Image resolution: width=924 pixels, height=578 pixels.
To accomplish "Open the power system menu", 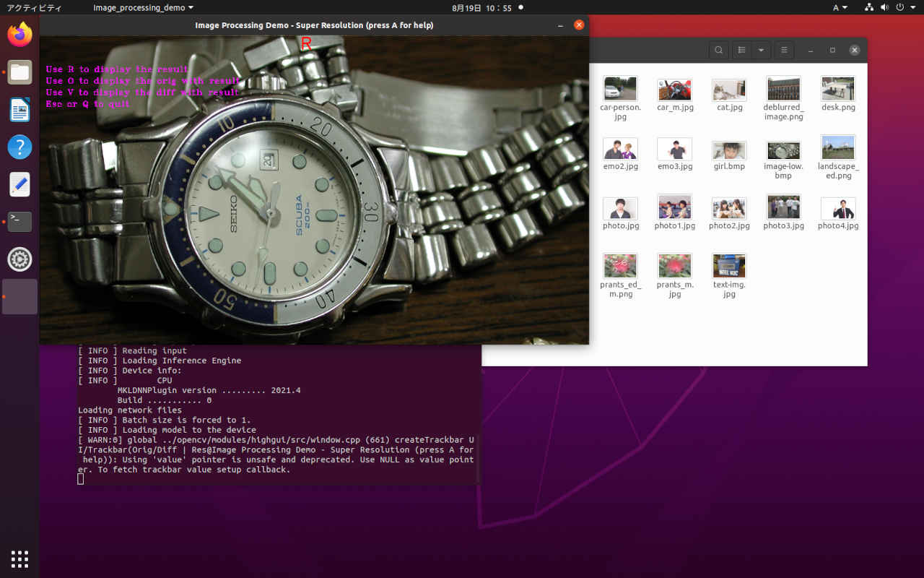I will point(904,8).
